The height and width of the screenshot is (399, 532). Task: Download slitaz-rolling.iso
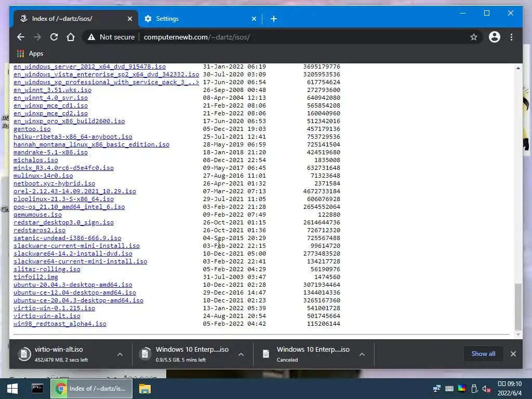[x=47, y=270]
